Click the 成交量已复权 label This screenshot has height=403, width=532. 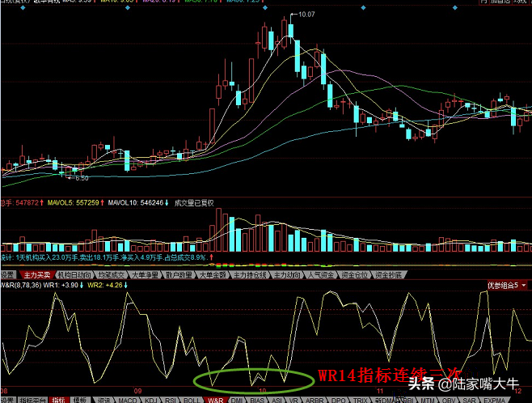pyautogui.click(x=194, y=202)
